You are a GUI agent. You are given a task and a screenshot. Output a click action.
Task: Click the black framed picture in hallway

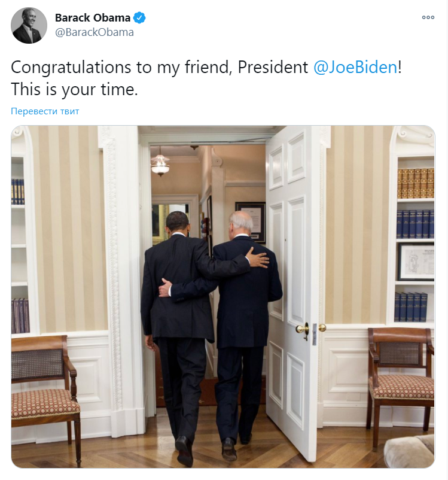pyautogui.click(x=250, y=222)
